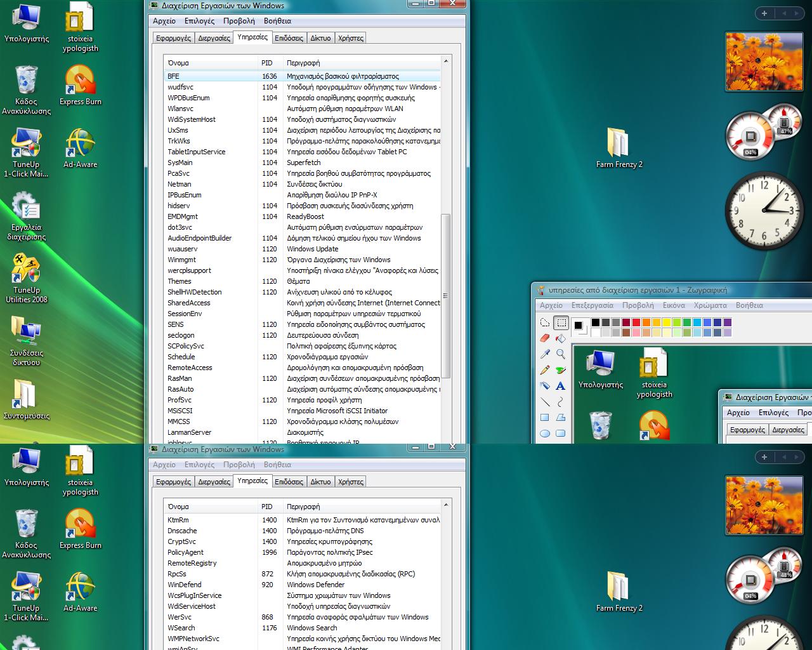Sort by PID column above the BFE row
Image resolution: width=812 pixels, height=650 pixels.
click(269, 63)
